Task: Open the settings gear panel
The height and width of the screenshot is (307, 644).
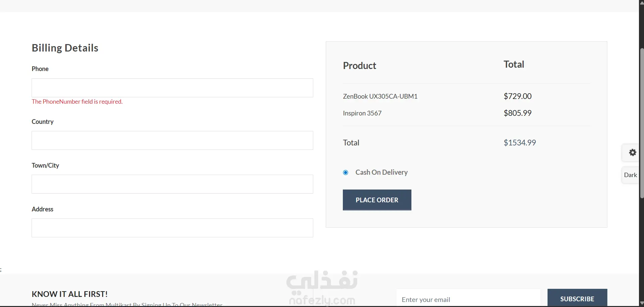Action: point(632,152)
